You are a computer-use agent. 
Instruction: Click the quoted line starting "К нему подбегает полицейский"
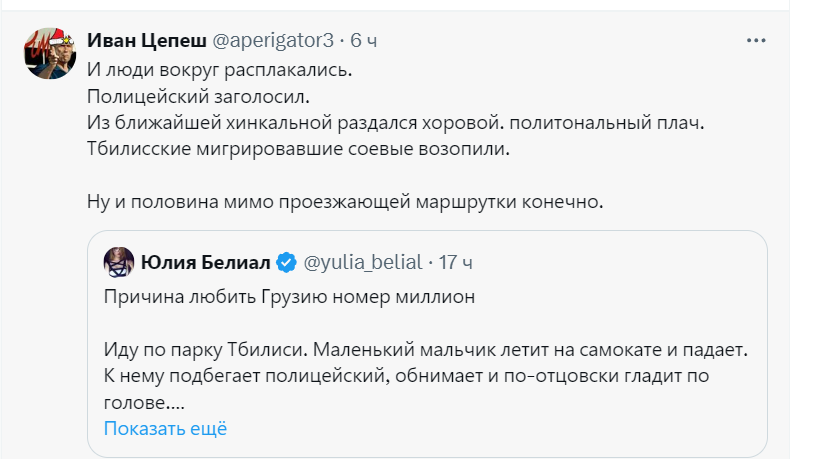tap(411, 376)
